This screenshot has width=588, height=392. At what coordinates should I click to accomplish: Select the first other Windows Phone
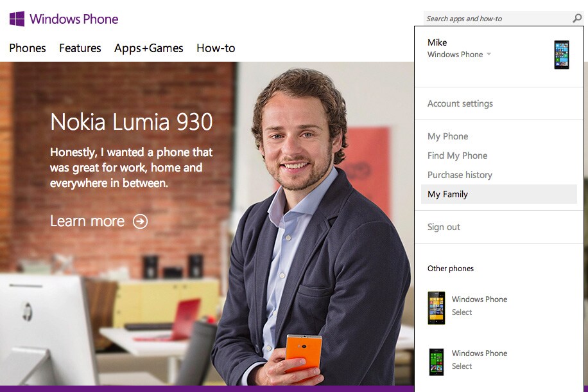[x=462, y=312]
